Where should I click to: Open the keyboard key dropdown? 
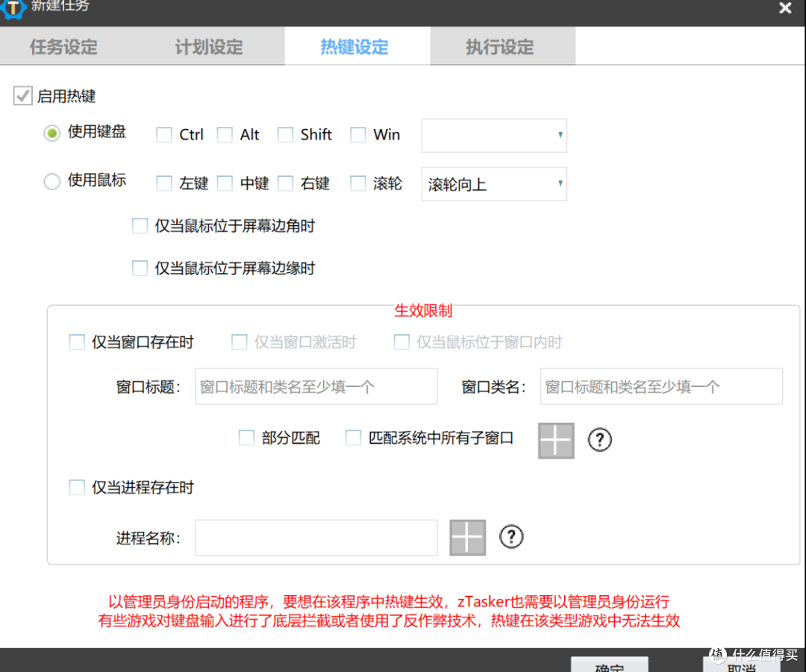click(494, 136)
